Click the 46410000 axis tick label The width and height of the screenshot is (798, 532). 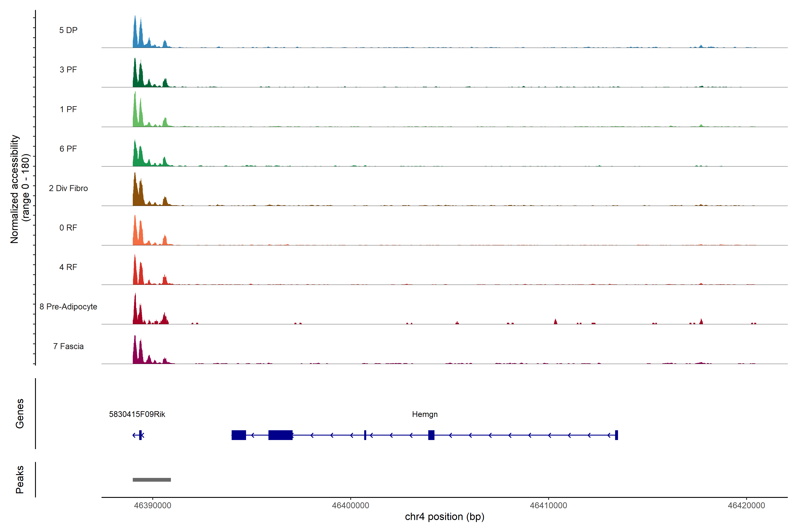548,506
